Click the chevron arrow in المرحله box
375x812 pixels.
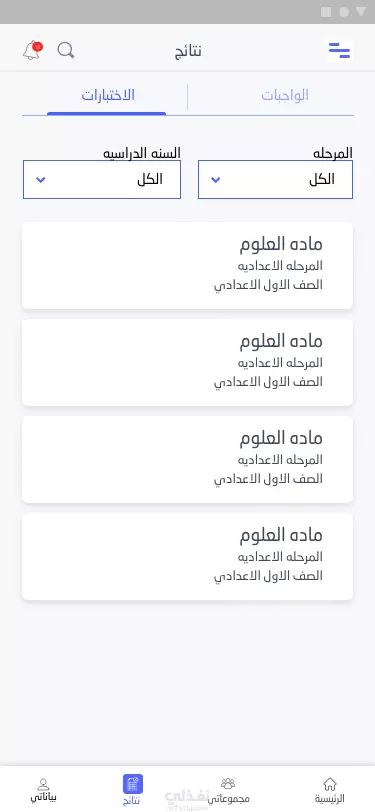(x=216, y=180)
